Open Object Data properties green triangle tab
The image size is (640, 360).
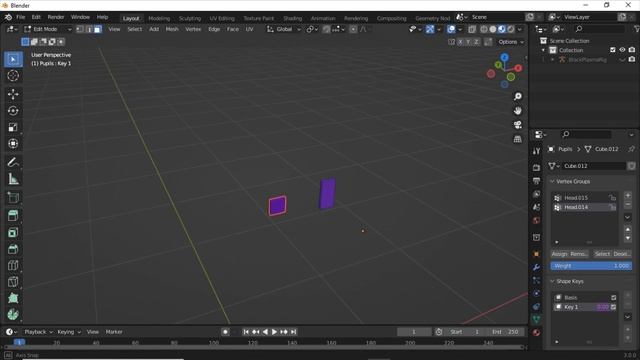536,319
